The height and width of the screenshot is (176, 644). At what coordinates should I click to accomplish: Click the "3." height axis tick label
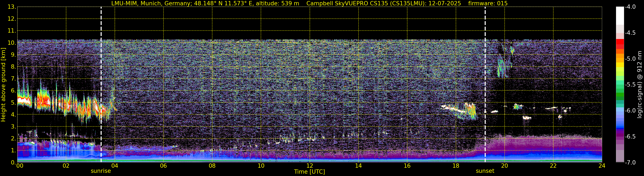pos(13,127)
